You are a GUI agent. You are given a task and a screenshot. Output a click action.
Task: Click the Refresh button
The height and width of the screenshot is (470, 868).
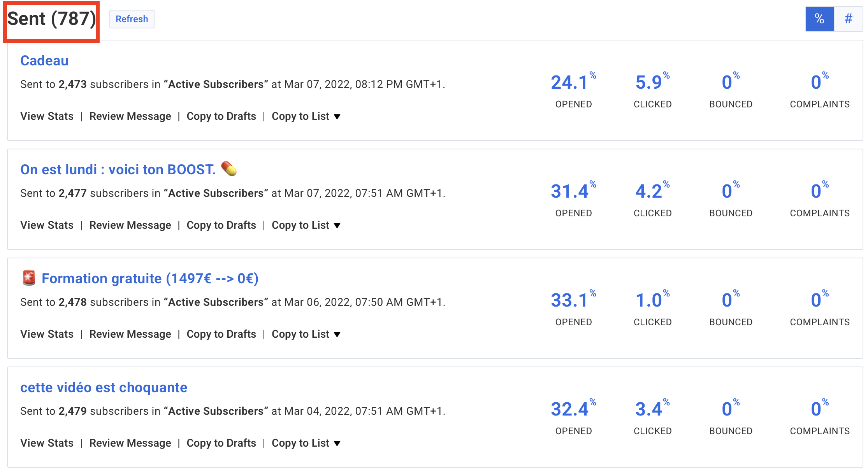click(132, 19)
